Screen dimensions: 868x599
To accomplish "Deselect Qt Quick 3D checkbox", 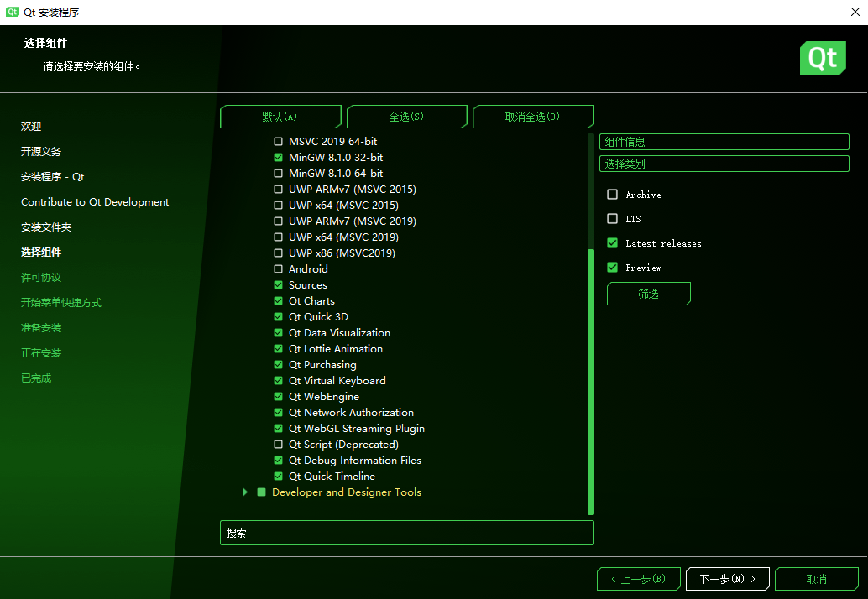I will coord(279,317).
